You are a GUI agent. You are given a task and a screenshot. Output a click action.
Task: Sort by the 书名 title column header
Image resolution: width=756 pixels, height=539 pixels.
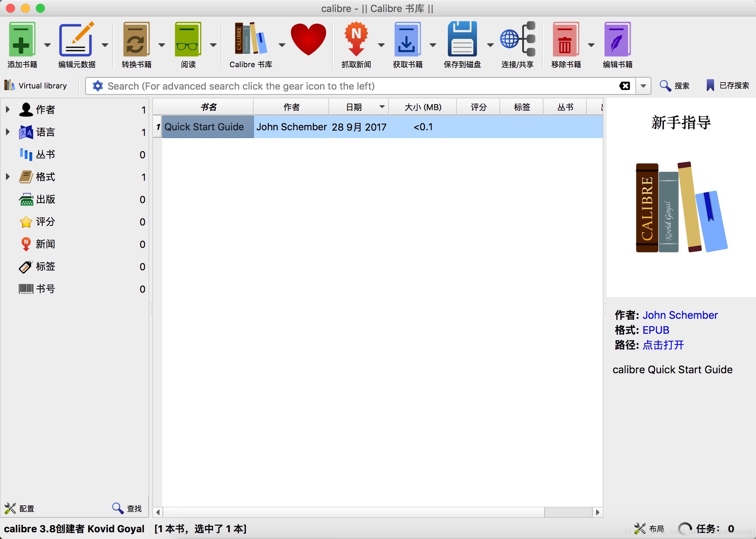pos(208,107)
